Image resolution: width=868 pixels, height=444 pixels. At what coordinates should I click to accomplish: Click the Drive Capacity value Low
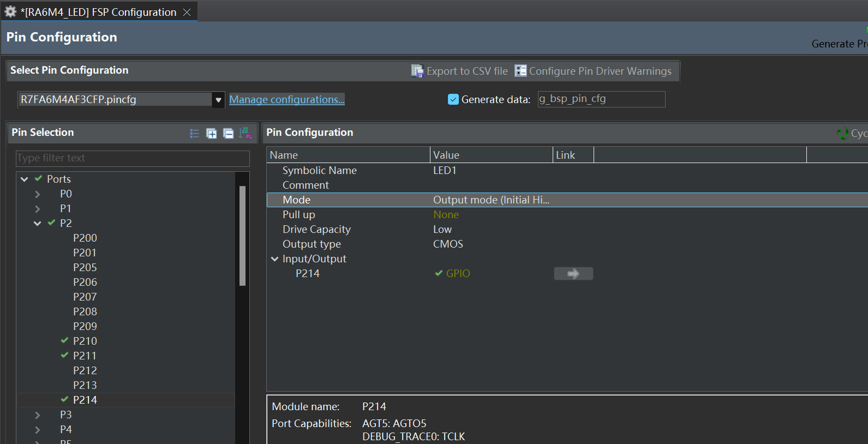[x=442, y=229]
